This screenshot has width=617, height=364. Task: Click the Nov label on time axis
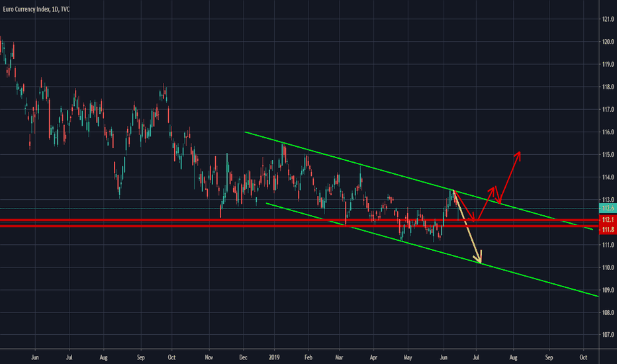pyautogui.click(x=209, y=357)
